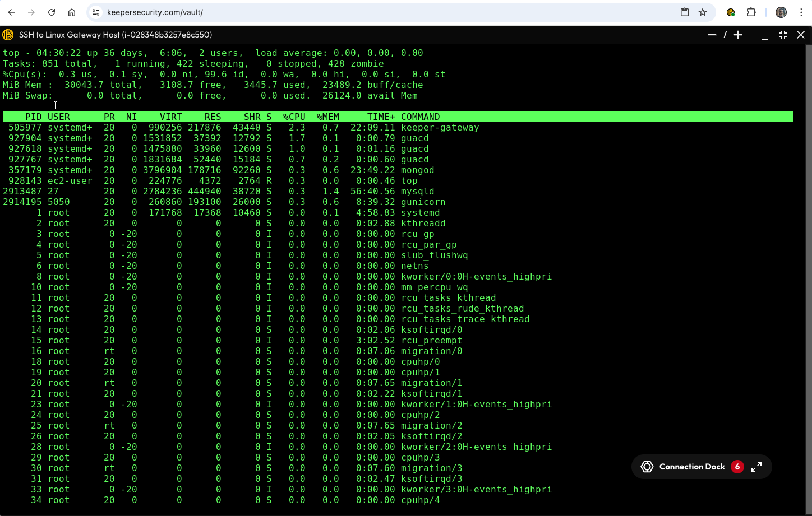Open the Connection Dock badge showing 6
The image size is (812, 516).
point(737,467)
